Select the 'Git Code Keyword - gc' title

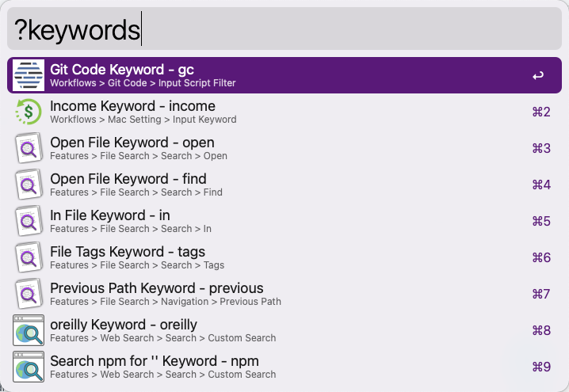coord(122,69)
